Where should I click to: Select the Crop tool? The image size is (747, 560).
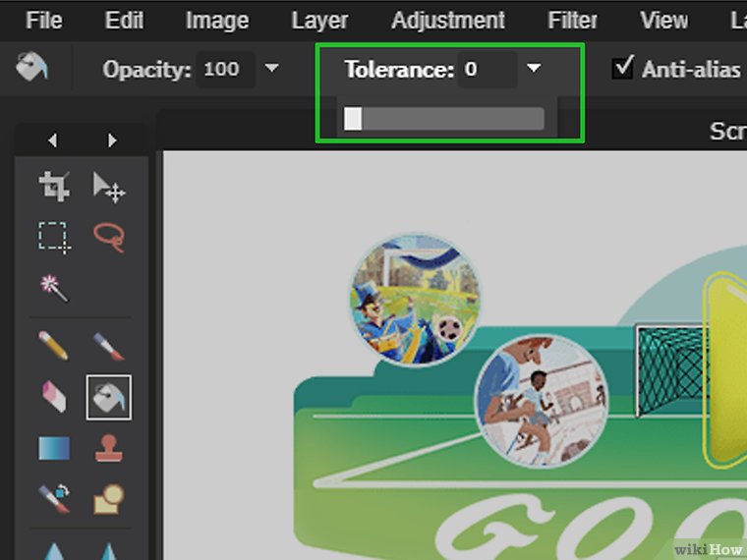click(x=53, y=186)
